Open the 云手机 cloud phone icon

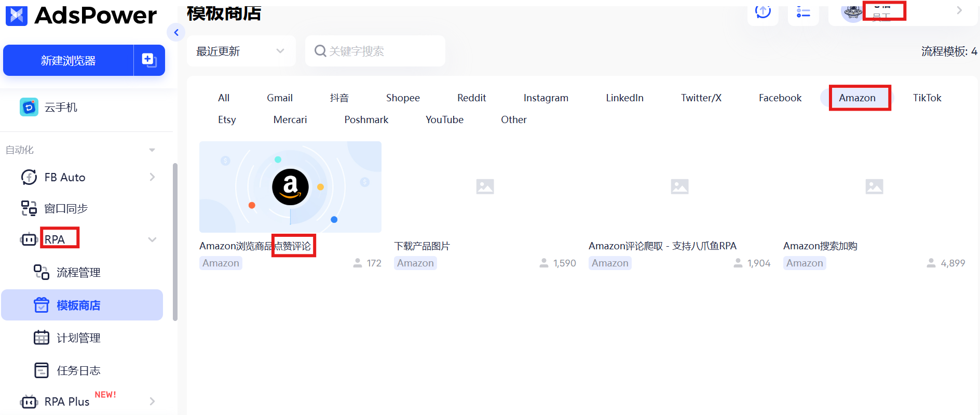(x=29, y=107)
